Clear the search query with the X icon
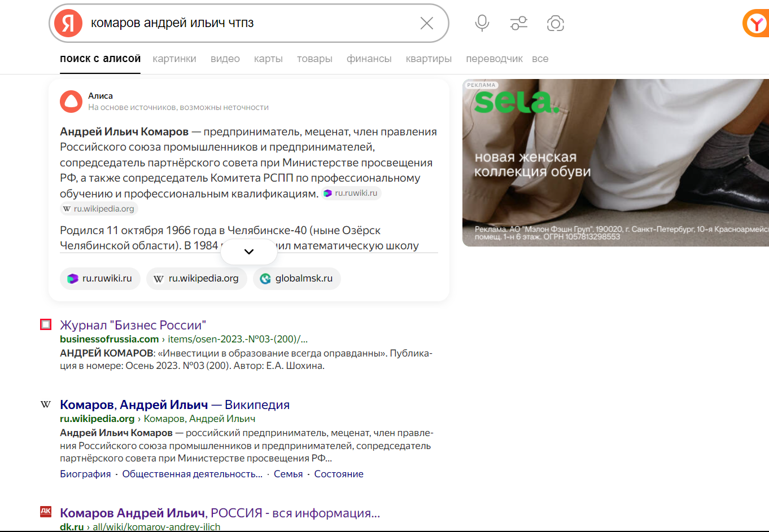Image resolution: width=769 pixels, height=532 pixels. 427,23
